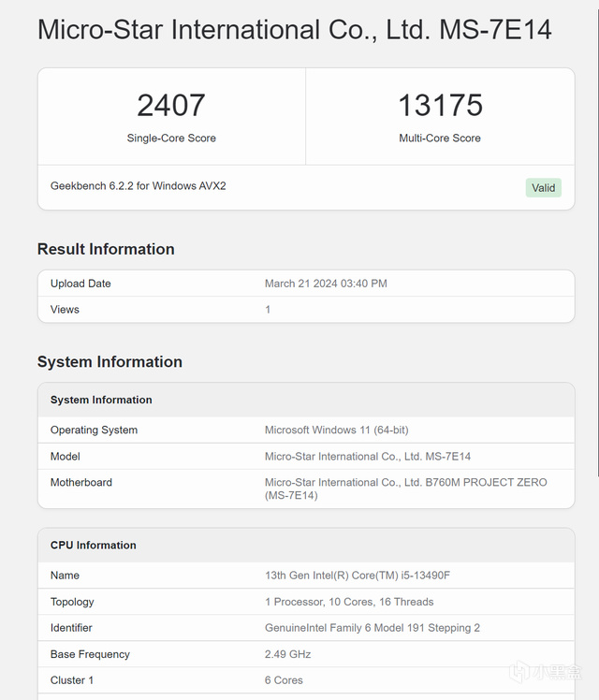Click the Topology value with 10 Cores
599x700 pixels.
[349, 602]
